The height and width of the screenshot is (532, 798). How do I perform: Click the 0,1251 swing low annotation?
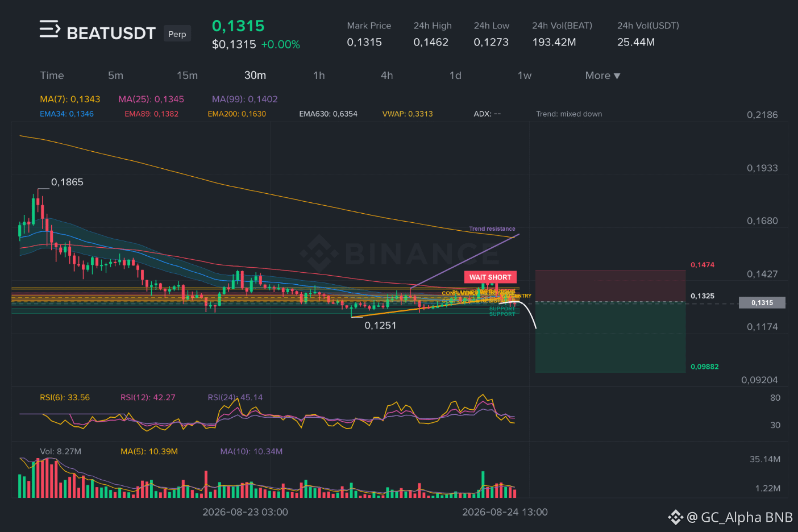[x=380, y=325]
